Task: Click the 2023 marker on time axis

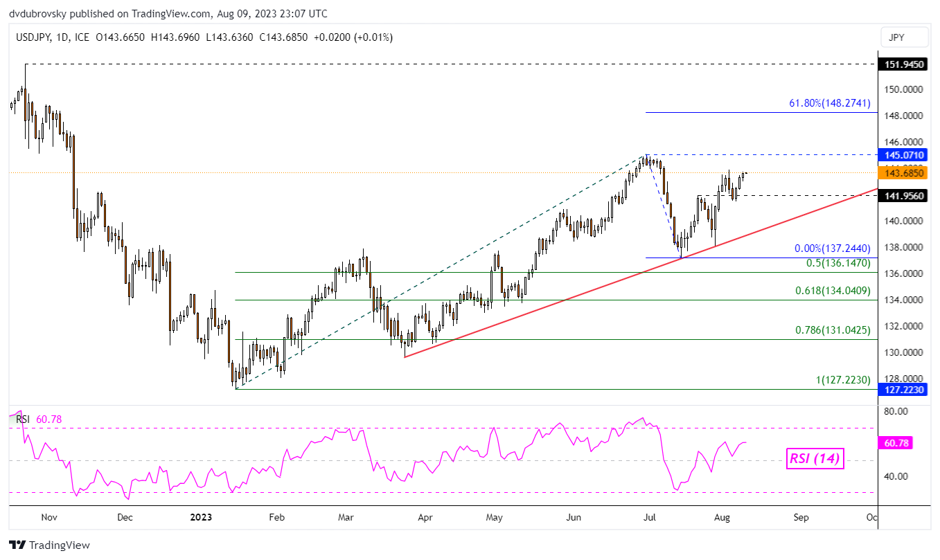Action: click(x=201, y=516)
